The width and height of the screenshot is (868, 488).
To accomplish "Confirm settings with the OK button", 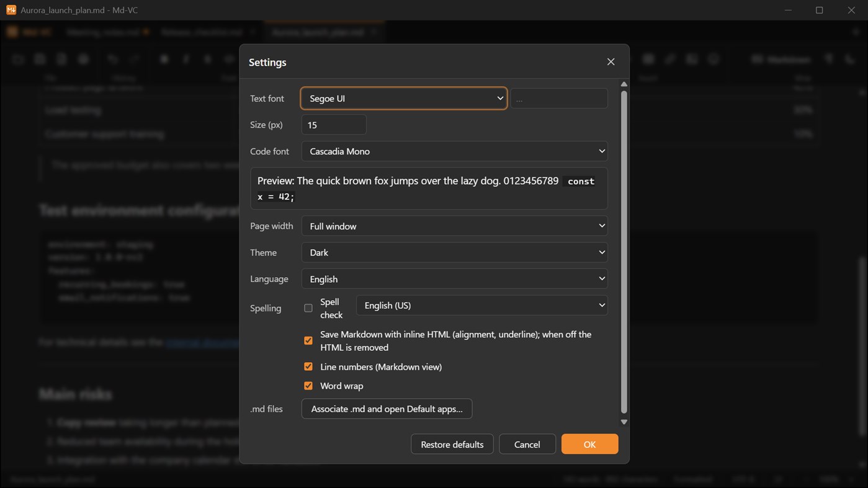I will click(x=589, y=444).
